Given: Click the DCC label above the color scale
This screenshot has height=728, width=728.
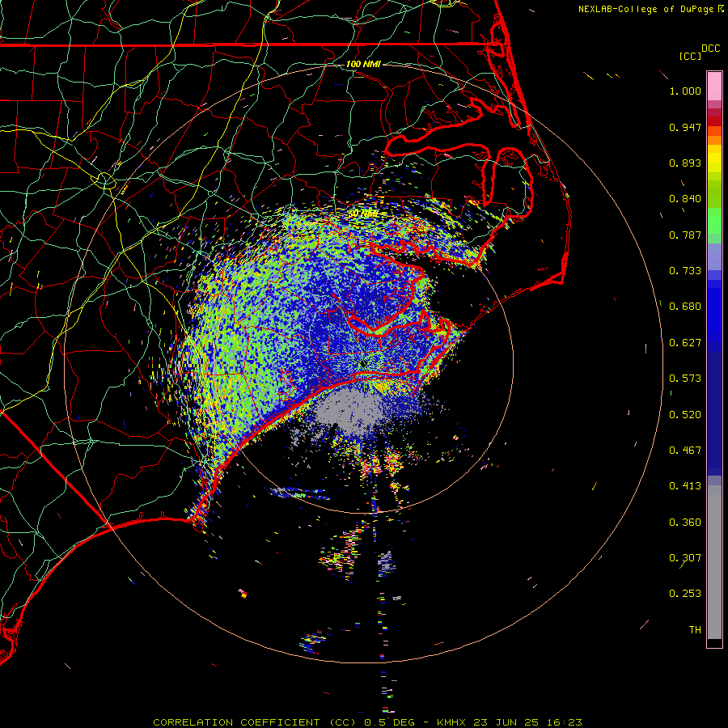Looking at the screenshot, I should pyautogui.click(x=710, y=49).
